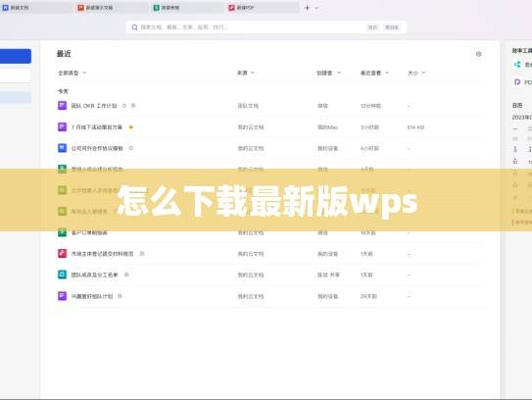Open the 团队成员及分工名单 file
Image resolution: width=532 pixels, height=400 pixels.
point(94,275)
